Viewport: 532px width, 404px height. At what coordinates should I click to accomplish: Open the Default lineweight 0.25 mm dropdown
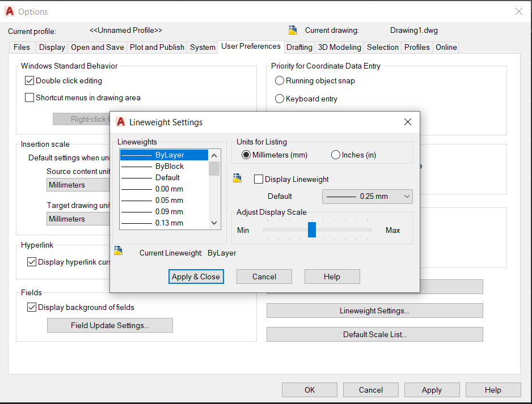coord(368,197)
